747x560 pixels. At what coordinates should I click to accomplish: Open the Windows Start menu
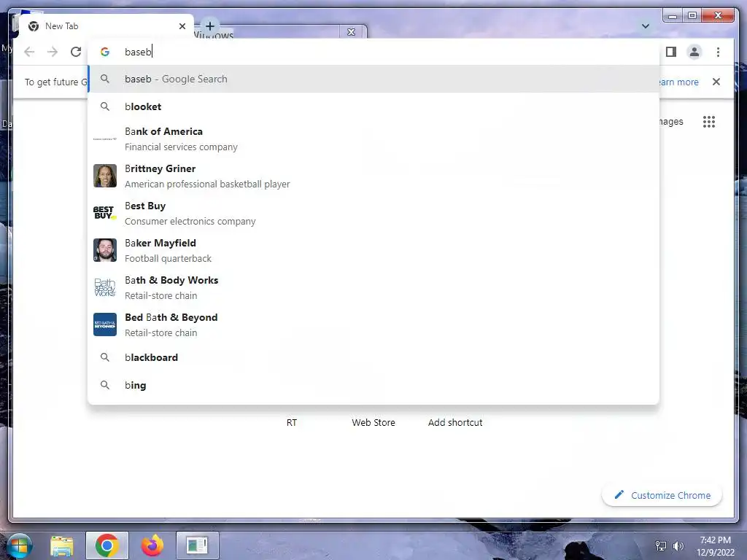click(x=19, y=545)
